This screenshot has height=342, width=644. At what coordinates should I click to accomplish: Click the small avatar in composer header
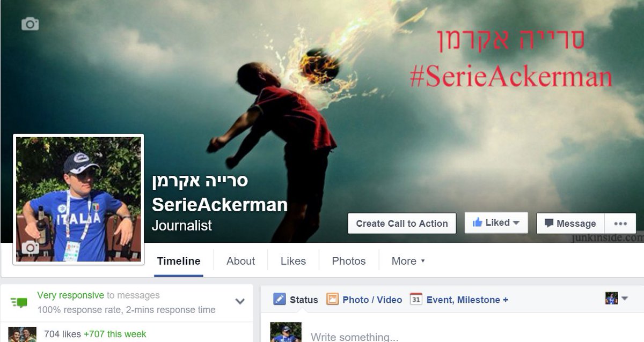click(612, 298)
